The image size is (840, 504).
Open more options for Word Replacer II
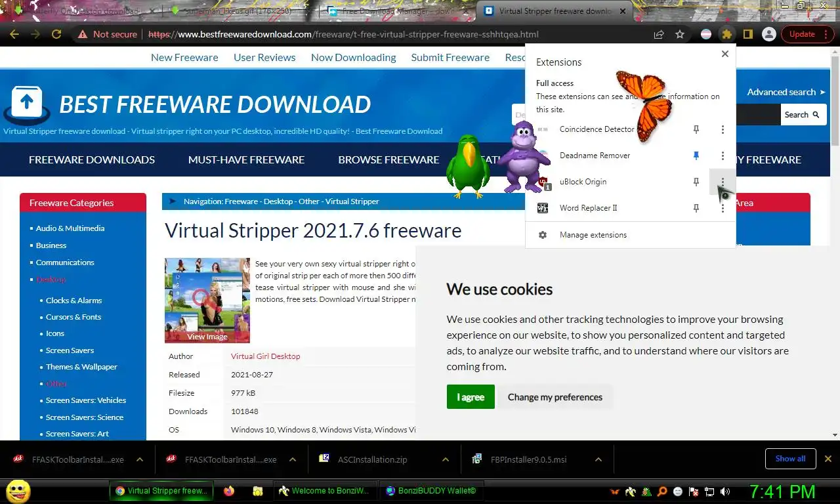click(723, 208)
